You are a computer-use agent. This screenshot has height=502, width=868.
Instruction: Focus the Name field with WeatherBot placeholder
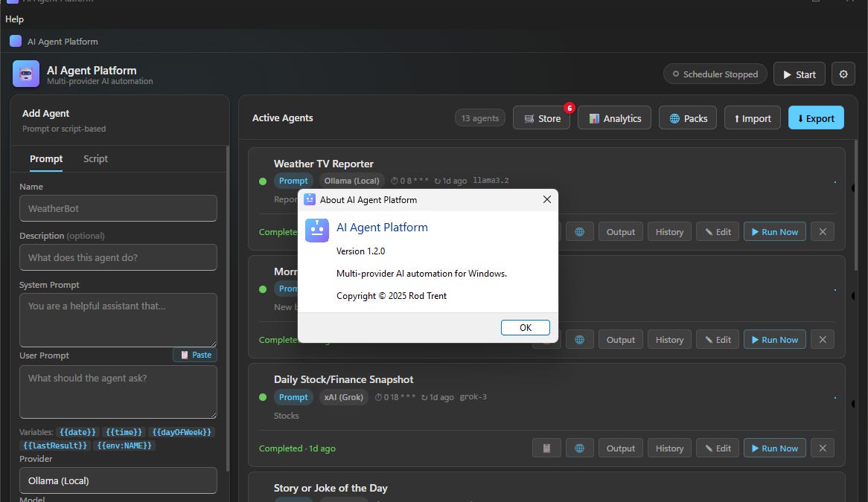tap(118, 208)
